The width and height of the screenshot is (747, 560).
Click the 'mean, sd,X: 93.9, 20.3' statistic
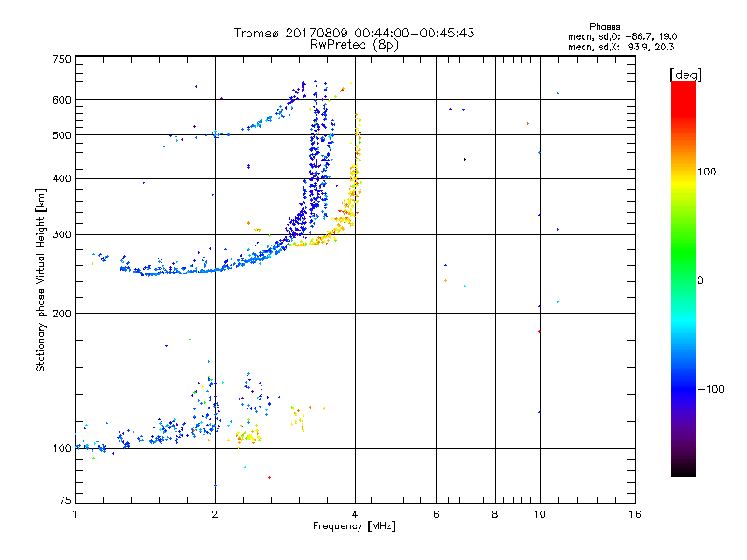pos(621,47)
